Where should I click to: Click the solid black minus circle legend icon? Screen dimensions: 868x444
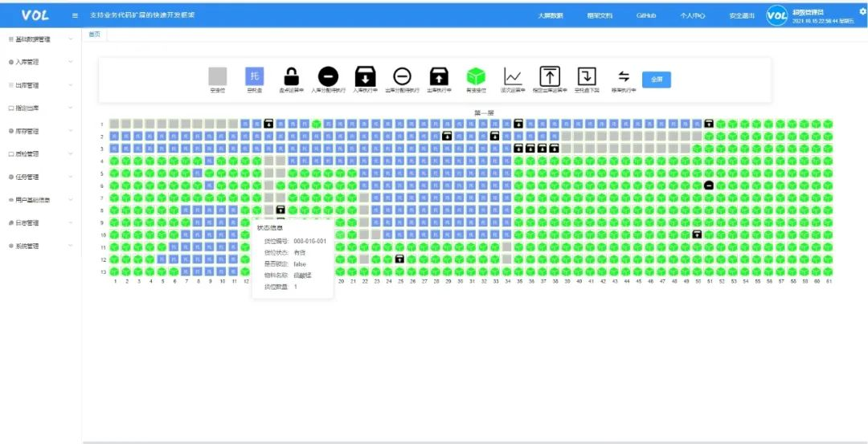point(328,76)
